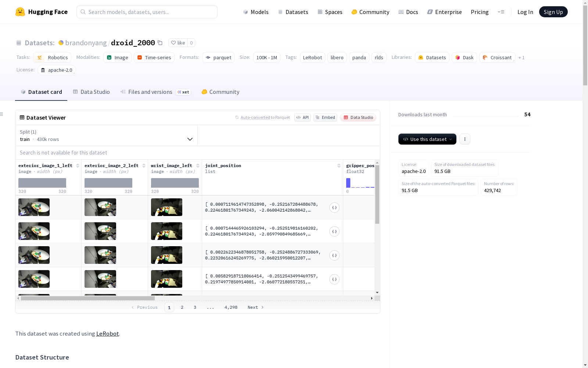Image resolution: width=588 pixels, height=368 pixels.
Task: Sort by joint_position column
Action: click(339, 166)
